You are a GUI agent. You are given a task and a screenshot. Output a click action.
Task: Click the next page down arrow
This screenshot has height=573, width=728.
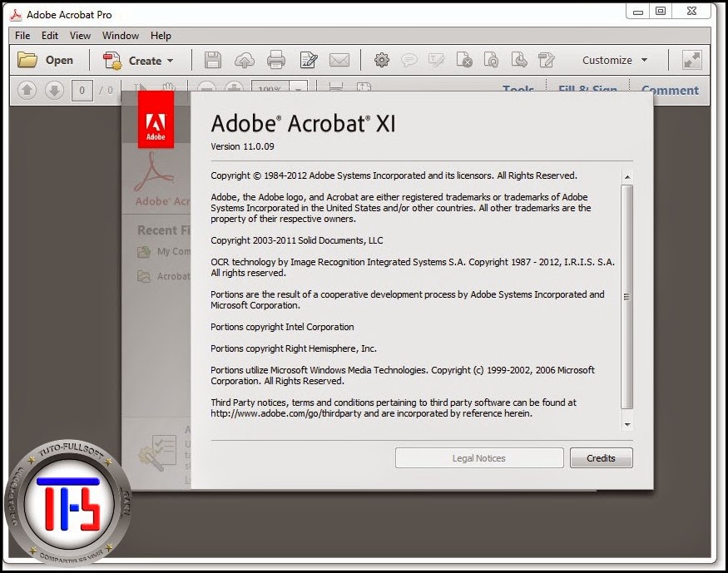point(54,90)
